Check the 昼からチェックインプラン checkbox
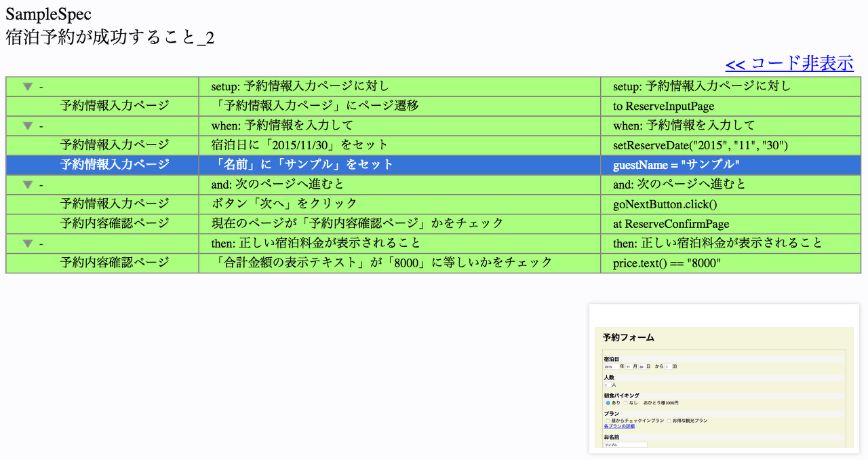The image size is (868, 460). point(608,421)
